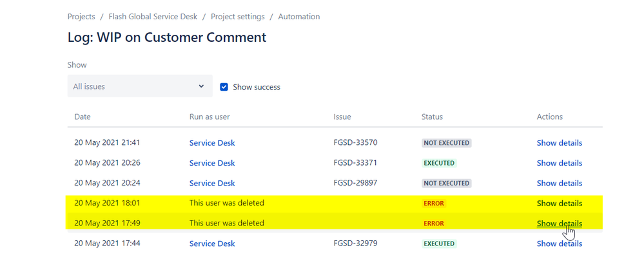Click date 20 May 2021 18:01

click(x=107, y=203)
